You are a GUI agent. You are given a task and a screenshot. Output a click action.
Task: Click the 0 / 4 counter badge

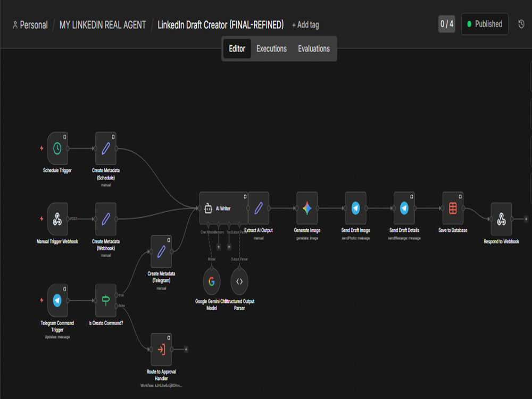(x=447, y=24)
